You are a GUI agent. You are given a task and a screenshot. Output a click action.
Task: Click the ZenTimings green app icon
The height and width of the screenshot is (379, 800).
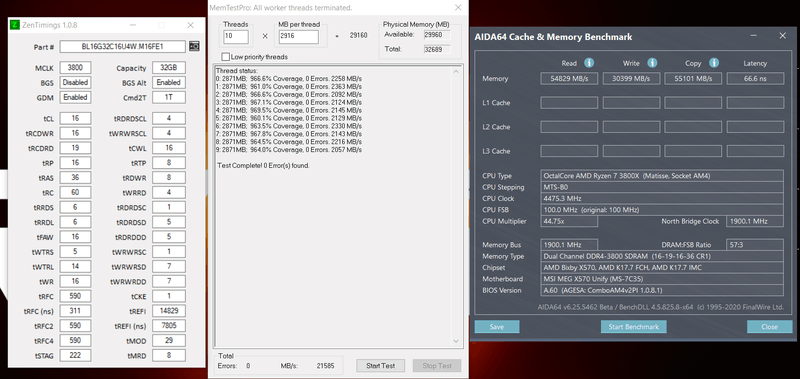coord(15,25)
